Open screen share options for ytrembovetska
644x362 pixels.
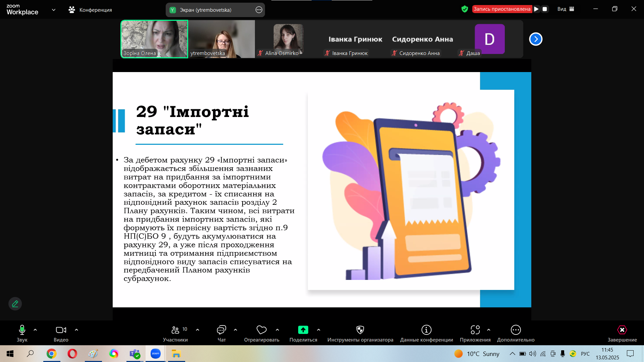click(259, 10)
